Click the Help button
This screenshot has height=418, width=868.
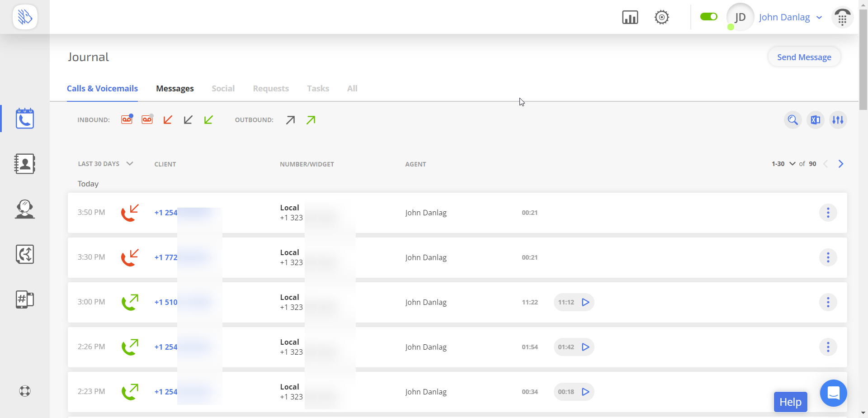pyautogui.click(x=790, y=402)
